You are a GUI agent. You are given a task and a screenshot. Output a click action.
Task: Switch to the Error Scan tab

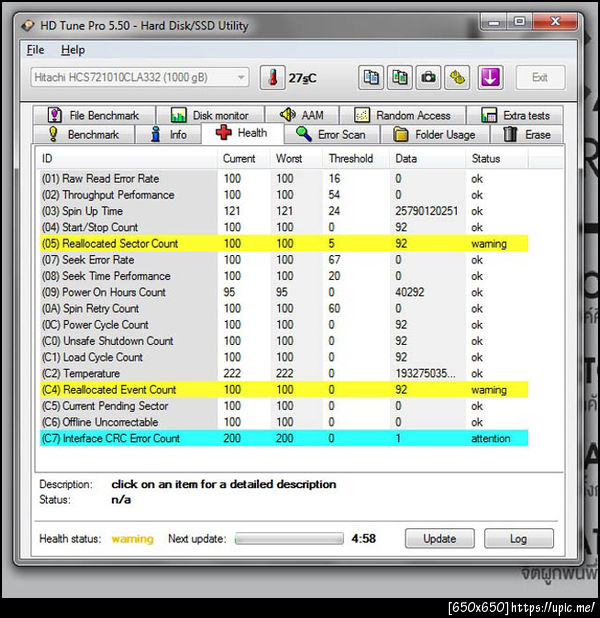click(x=332, y=134)
